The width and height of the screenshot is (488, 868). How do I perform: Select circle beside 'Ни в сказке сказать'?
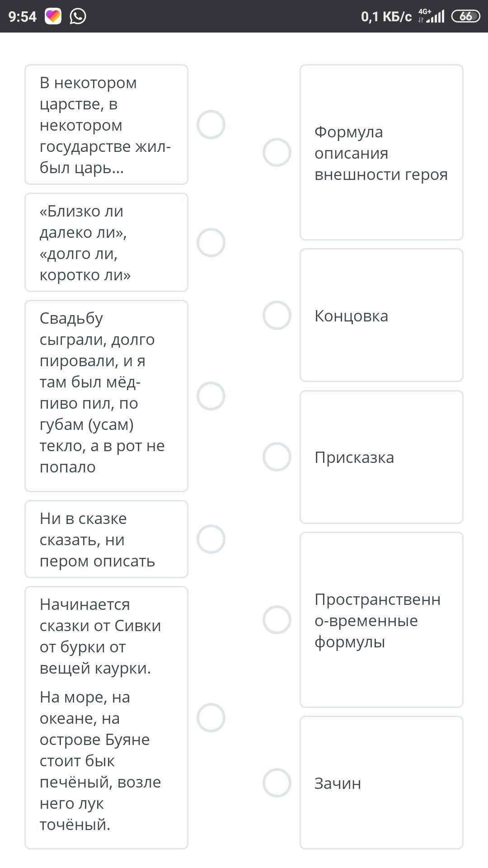(211, 539)
